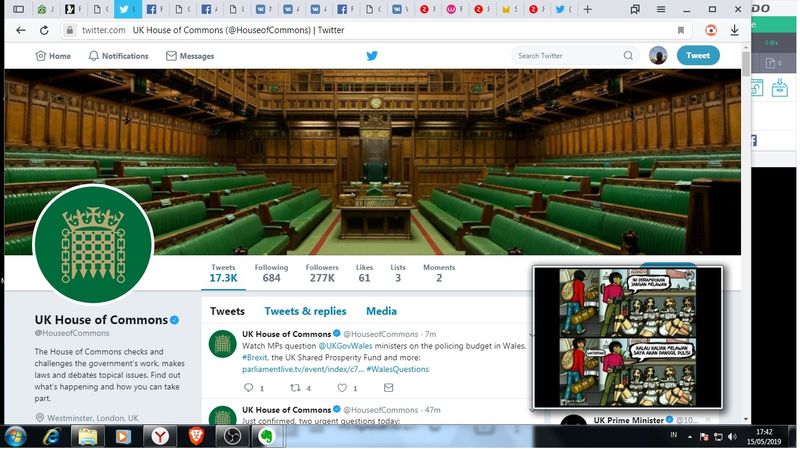Switch to the Media tab
Image resolution: width=800 pixels, height=449 pixels.
(x=381, y=311)
